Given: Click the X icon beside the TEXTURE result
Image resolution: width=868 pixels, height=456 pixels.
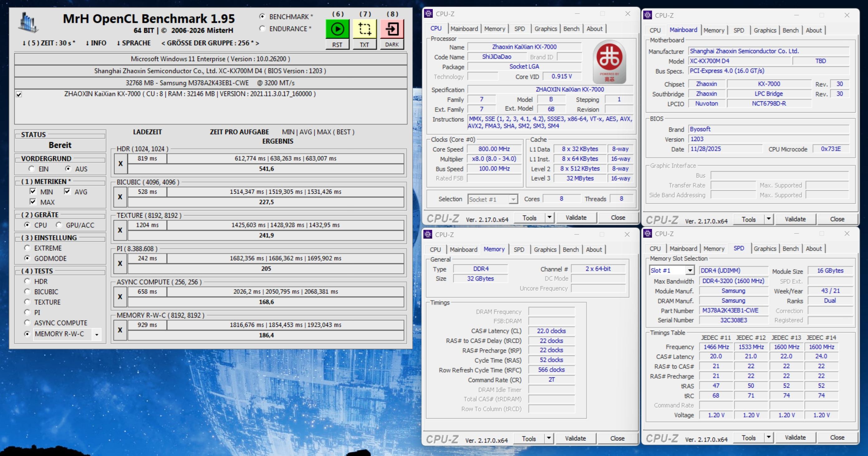Looking at the screenshot, I should pos(121,230).
